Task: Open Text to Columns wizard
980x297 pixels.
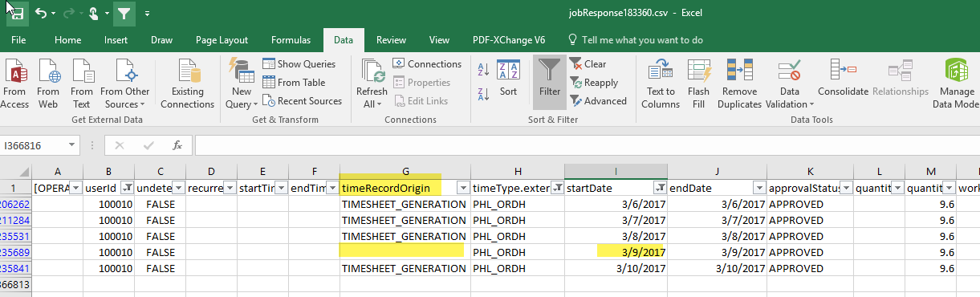Action: (x=661, y=84)
